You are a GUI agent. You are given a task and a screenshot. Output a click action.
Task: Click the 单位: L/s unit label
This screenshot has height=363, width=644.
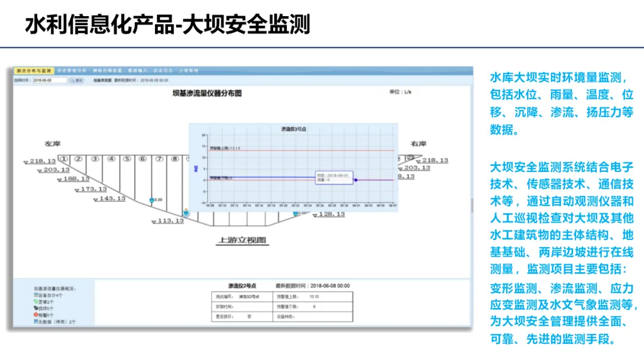(x=401, y=92)
